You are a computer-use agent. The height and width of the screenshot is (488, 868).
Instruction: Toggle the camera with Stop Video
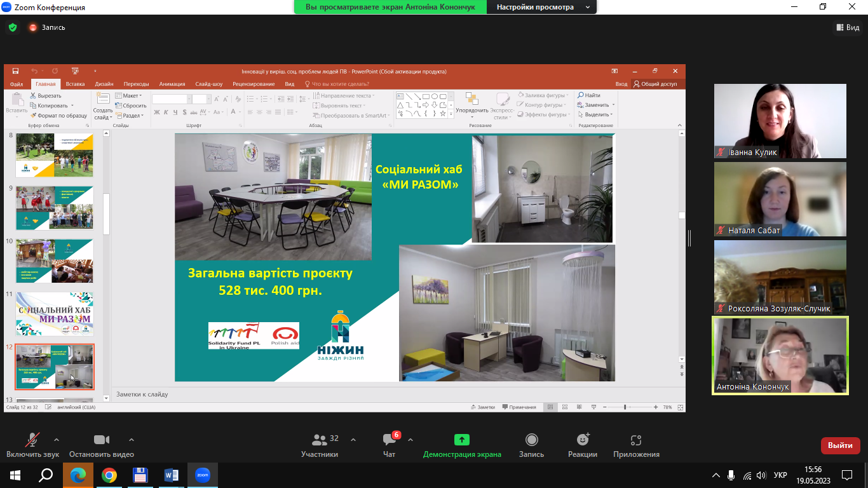pos(102,440)
